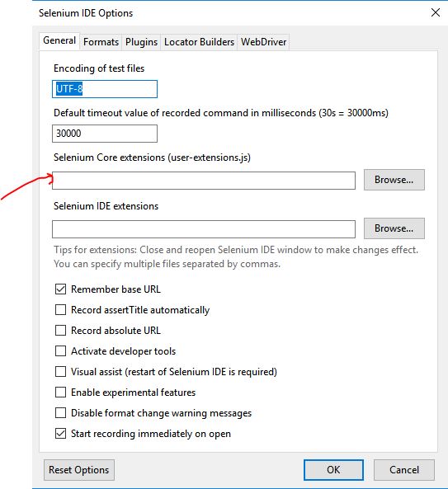Click the 'Selenium Core extensions (user-extensions.js)' label

pos(152,158)
